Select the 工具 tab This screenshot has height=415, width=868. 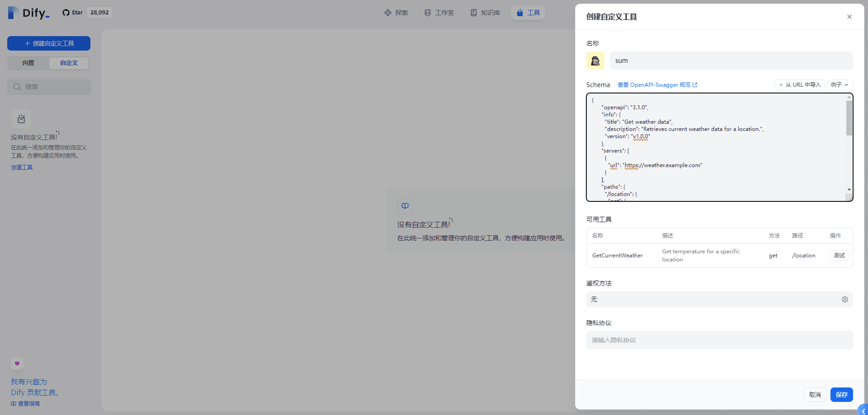(x=528, y=13)
